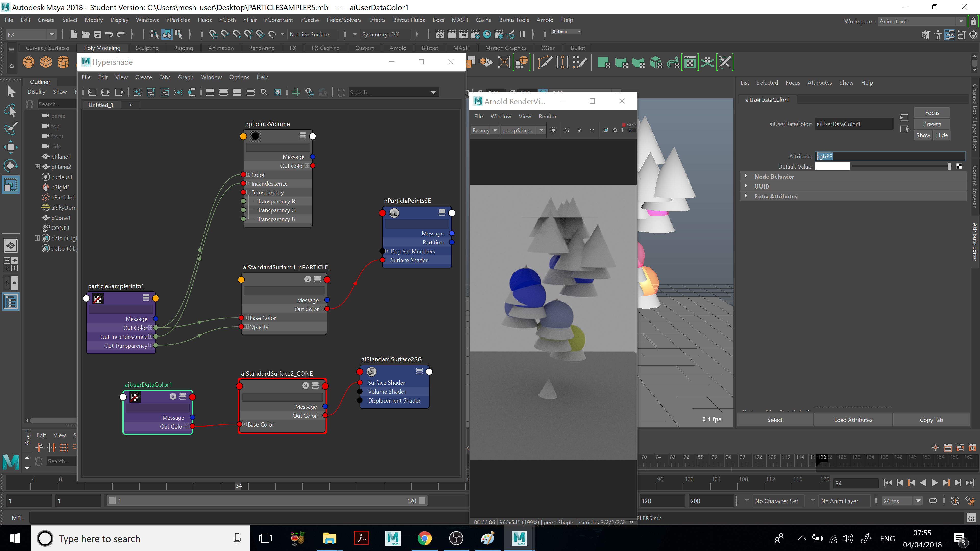Click the red stop render icon in Arnold RenderView

click(x=623, y=125)
